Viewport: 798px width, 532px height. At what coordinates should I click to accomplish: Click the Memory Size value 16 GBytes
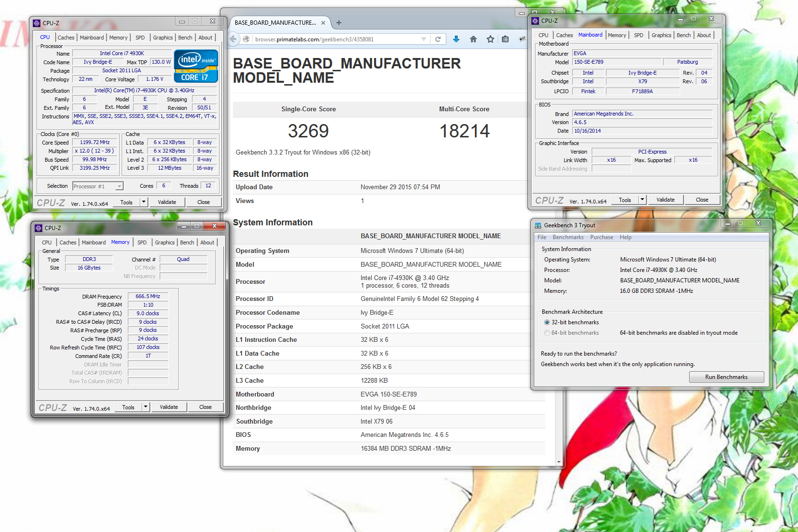[x=89, y=268]
